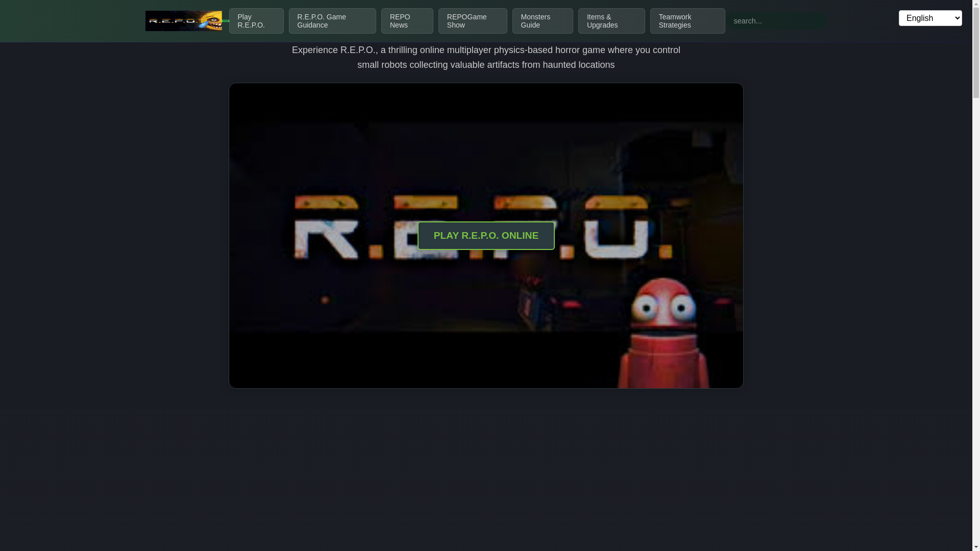Open R.E.P.O. Game Guidance page
The height and width of the screenshot is (551, 980).
coord(332,21)
